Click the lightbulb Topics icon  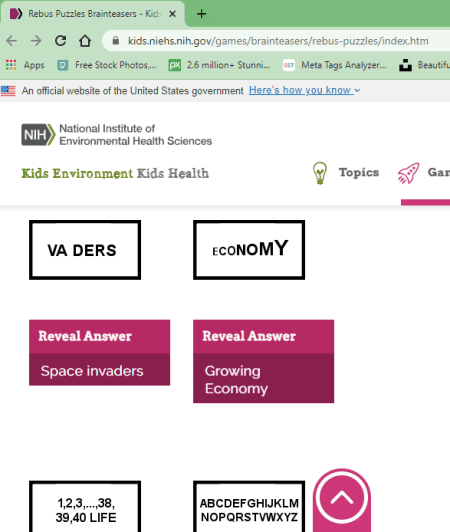pos(319,173)
